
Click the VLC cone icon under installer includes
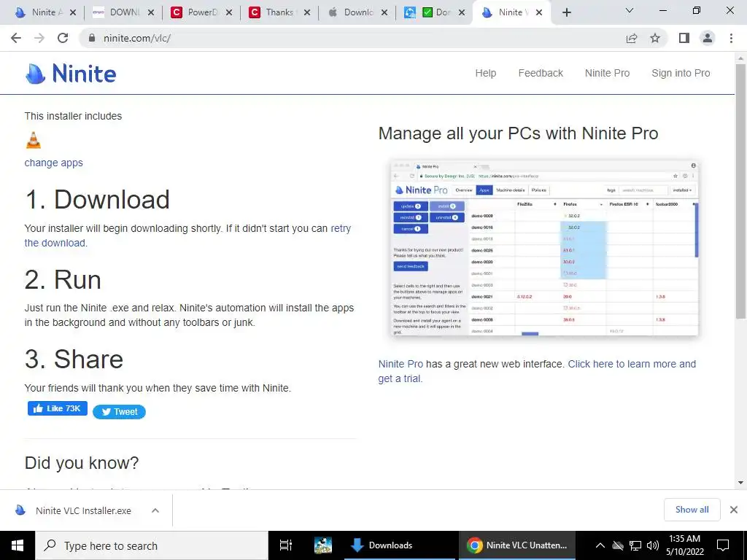[34, 141]
